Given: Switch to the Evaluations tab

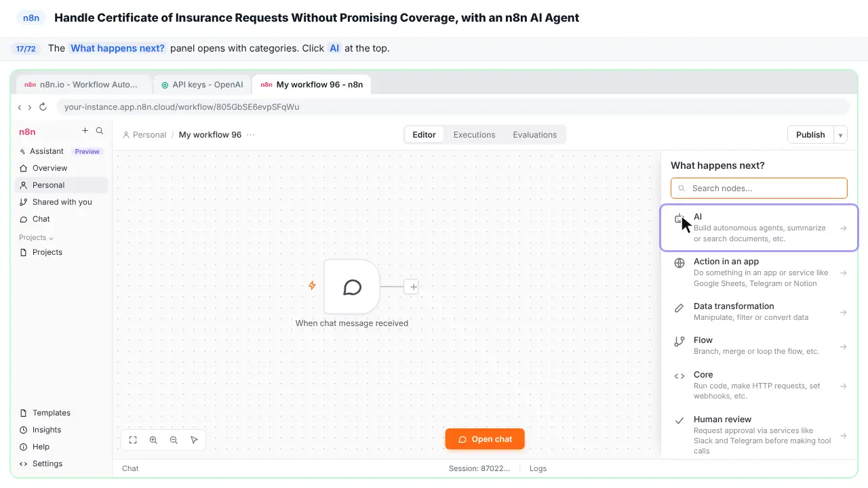Looking at the screenshot, I should coord(534,135).
